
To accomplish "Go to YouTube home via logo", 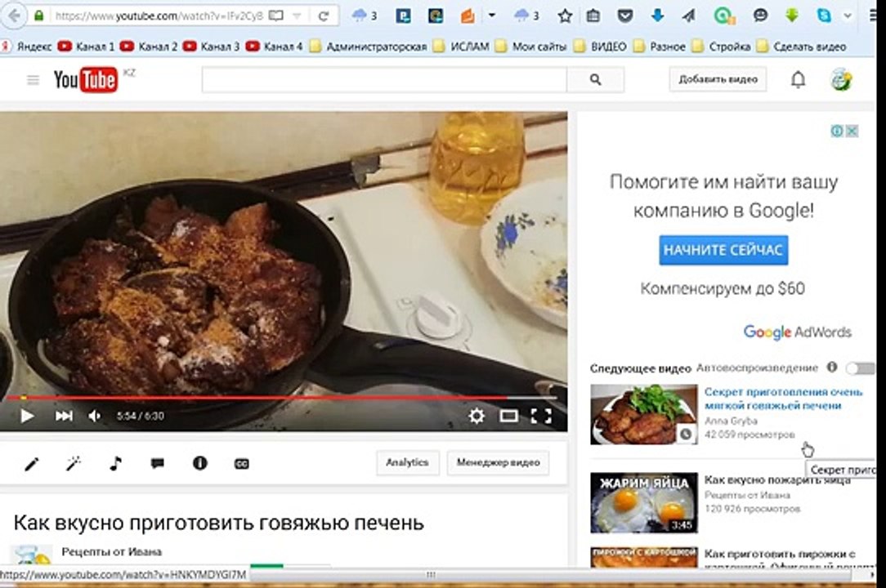I will 85,80.
